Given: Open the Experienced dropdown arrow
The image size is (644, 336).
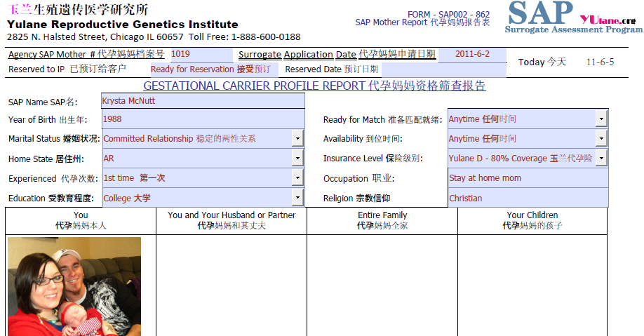Looking at the screenshot, I should coord(297,178).
